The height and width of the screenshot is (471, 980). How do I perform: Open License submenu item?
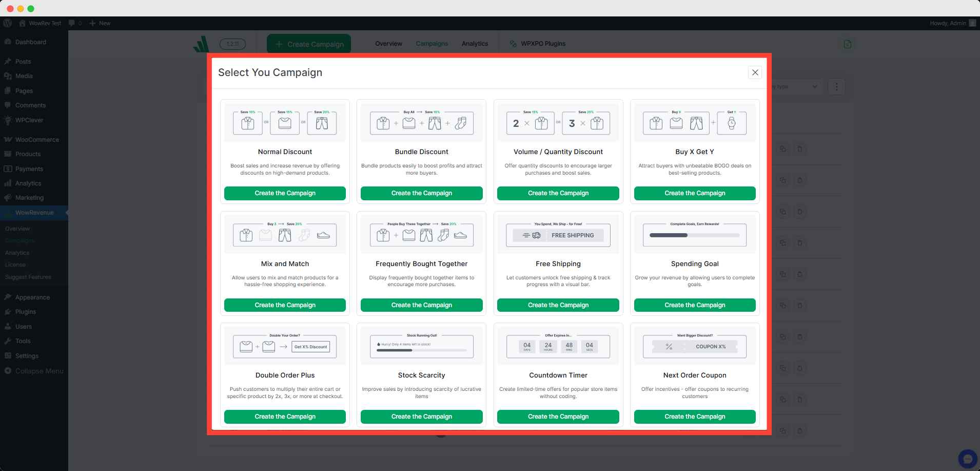(x=15, y=265)
